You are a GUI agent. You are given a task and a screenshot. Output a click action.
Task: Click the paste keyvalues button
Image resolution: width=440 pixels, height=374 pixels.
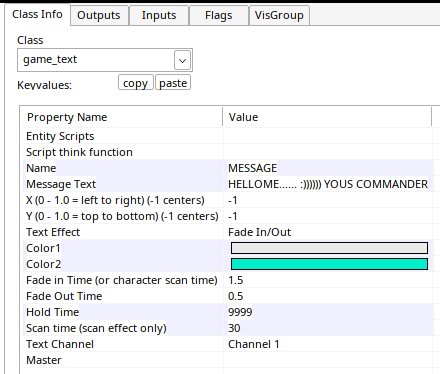click(x=173, y=83)
